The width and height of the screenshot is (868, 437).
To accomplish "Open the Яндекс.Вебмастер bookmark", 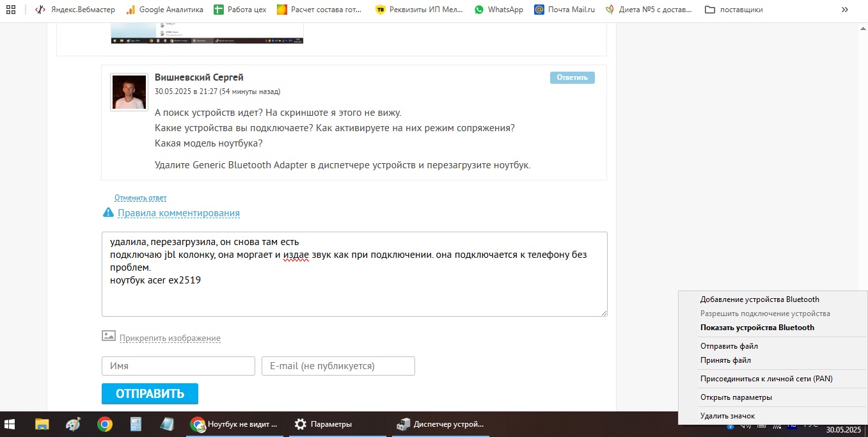I will (x=76, y=10).
